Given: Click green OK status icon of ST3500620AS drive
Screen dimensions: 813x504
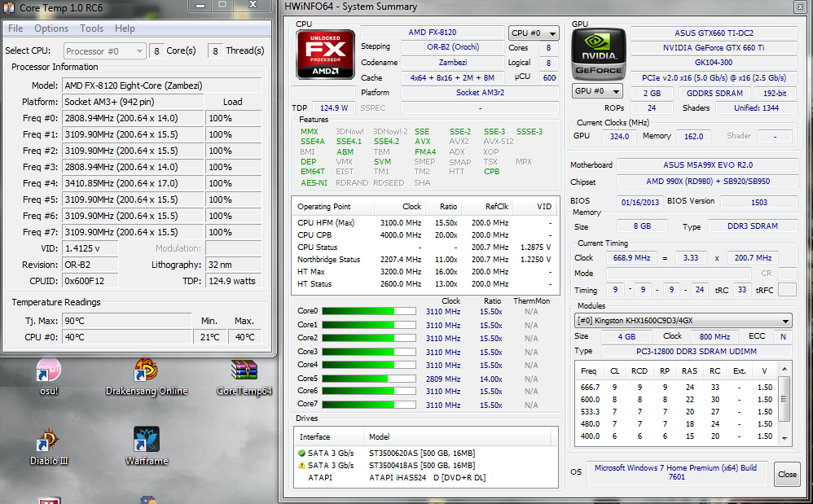Looking at the screenshot, I should coord(301,454).
